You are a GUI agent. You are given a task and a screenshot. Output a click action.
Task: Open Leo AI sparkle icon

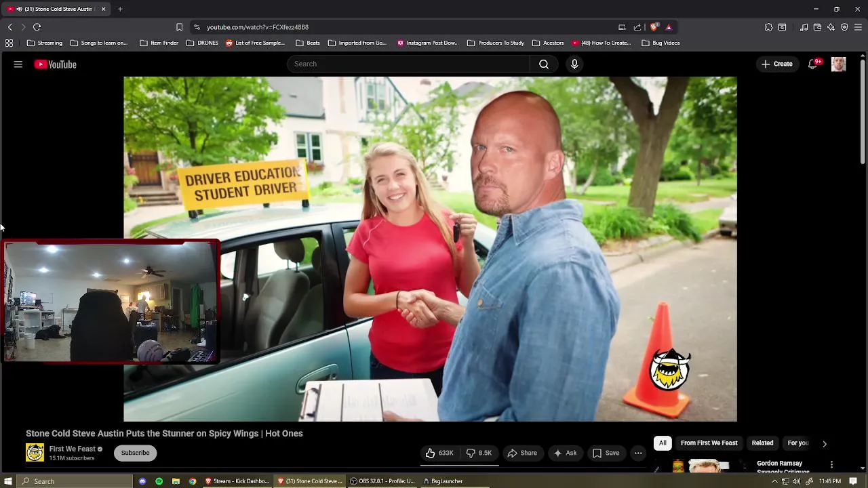tap(831, 27)
